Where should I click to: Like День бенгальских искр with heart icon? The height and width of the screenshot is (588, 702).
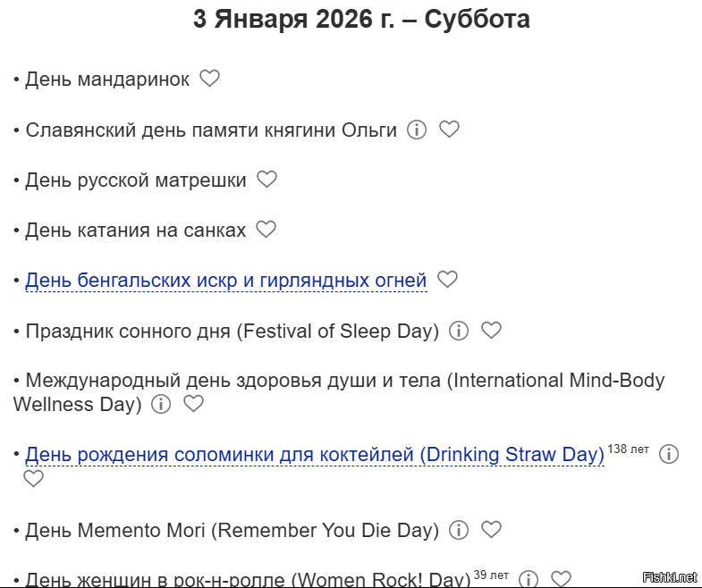click(447, 280)
